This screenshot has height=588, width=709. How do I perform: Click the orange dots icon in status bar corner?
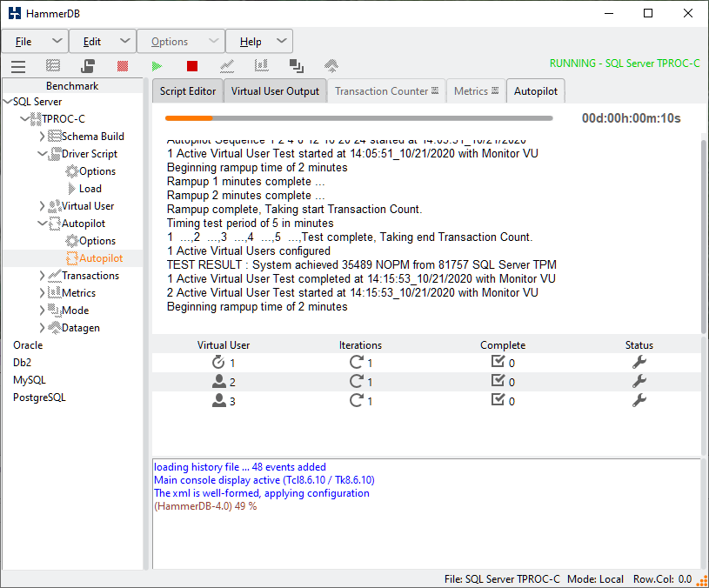tap(702, 580)
